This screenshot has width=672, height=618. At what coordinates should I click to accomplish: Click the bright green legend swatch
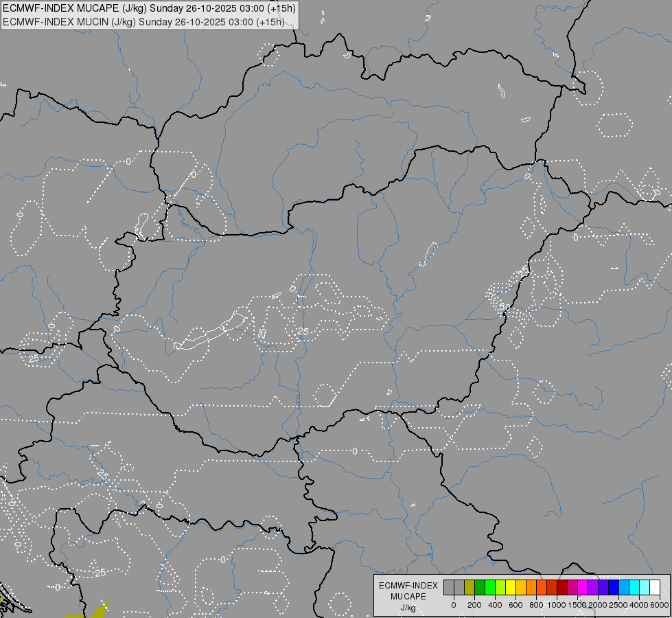point(490,587)
